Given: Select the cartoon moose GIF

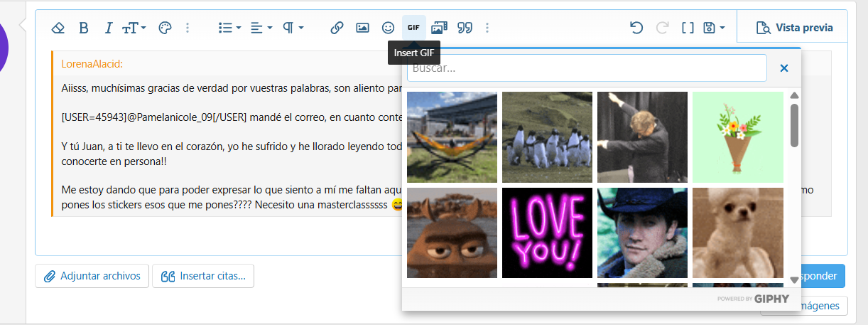Looking at the screenshot, I should 452,233.
